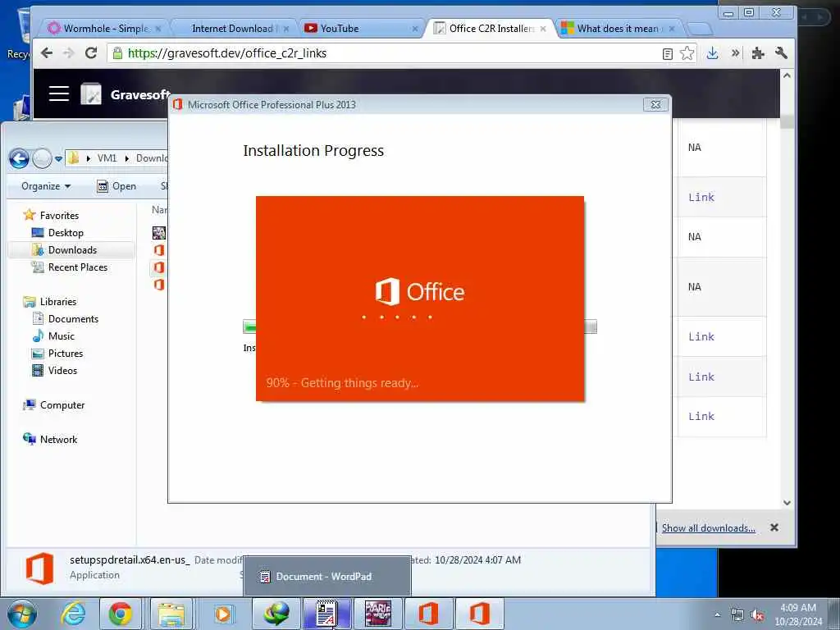This screenshot has height=630, width=840.
Task: Click the Gravesoft logo icon
Action: tap(91, 94)
